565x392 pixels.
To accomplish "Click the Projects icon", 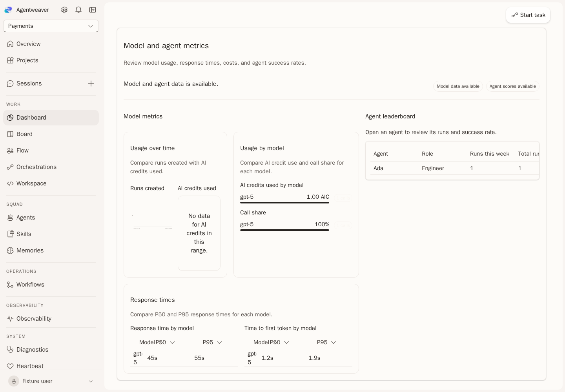I will 10,60.
